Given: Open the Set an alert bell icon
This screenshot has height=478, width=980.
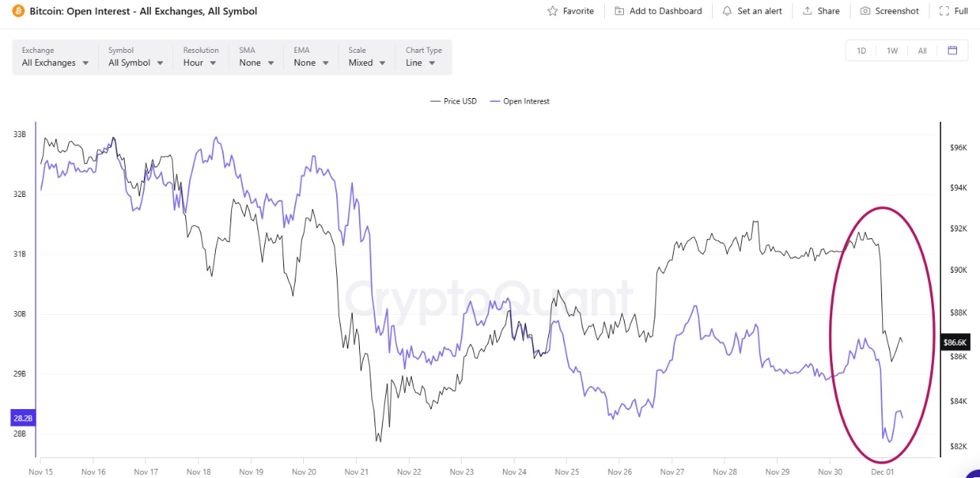Looking at the screenshot, I should click(726, 11).
